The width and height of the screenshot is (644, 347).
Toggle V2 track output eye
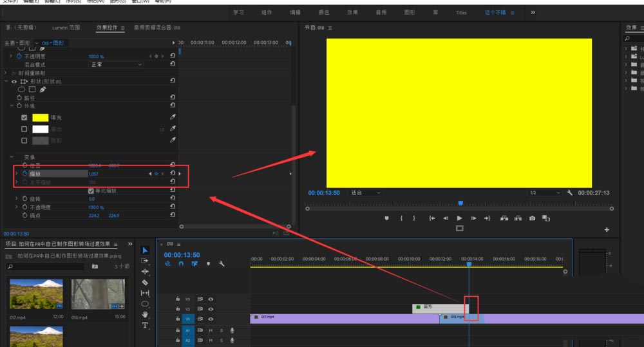tap(211, 309)
